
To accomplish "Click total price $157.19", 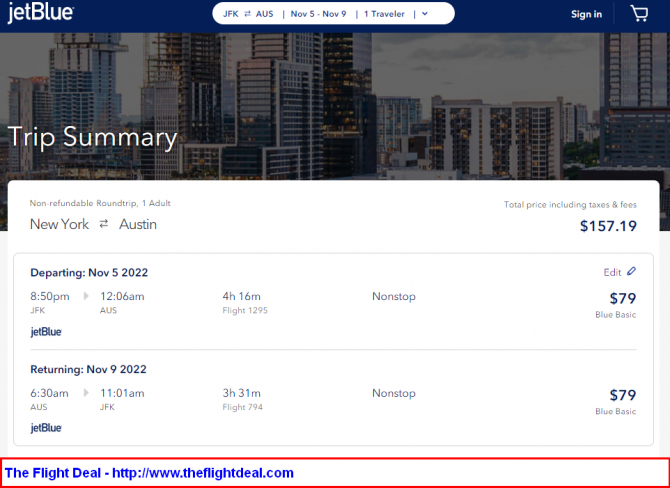I will pyautogui.click(x=608, y=226).
